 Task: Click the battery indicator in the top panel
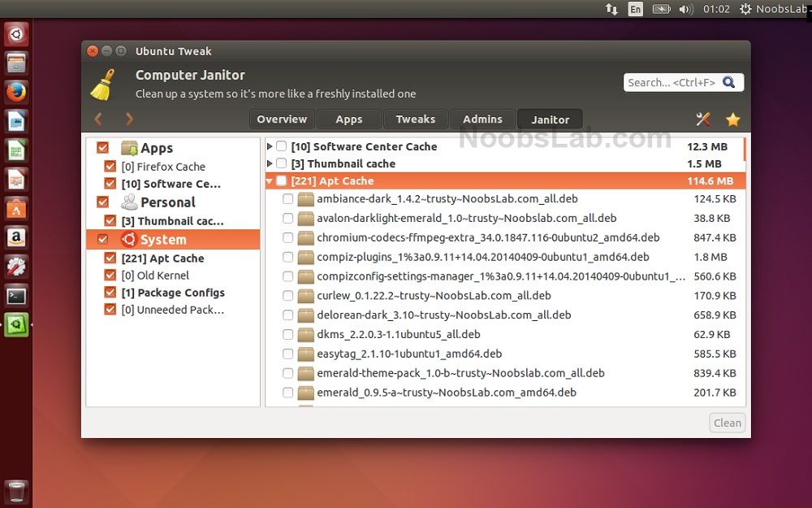pyautogui.click(x=661, y=9)
